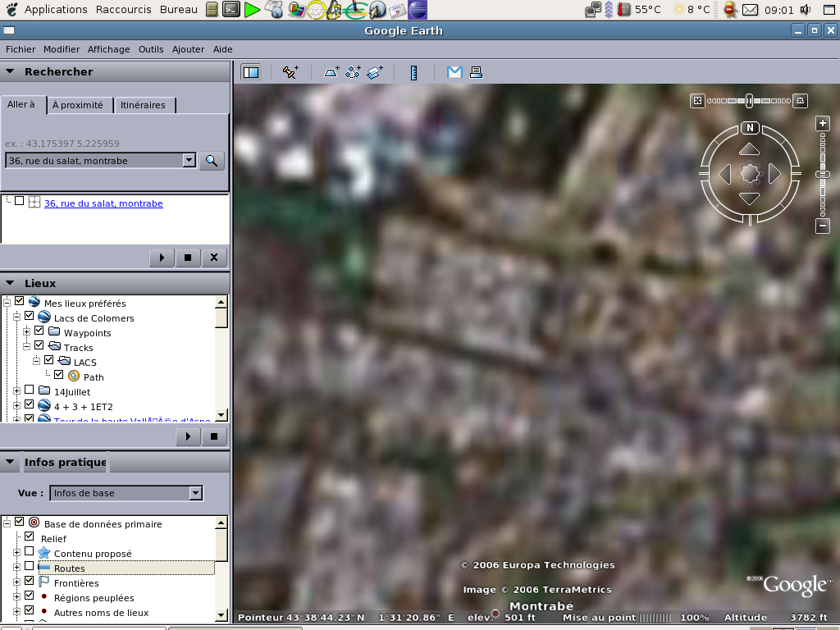
Task: Print the current view
Action: click(476, 72)
